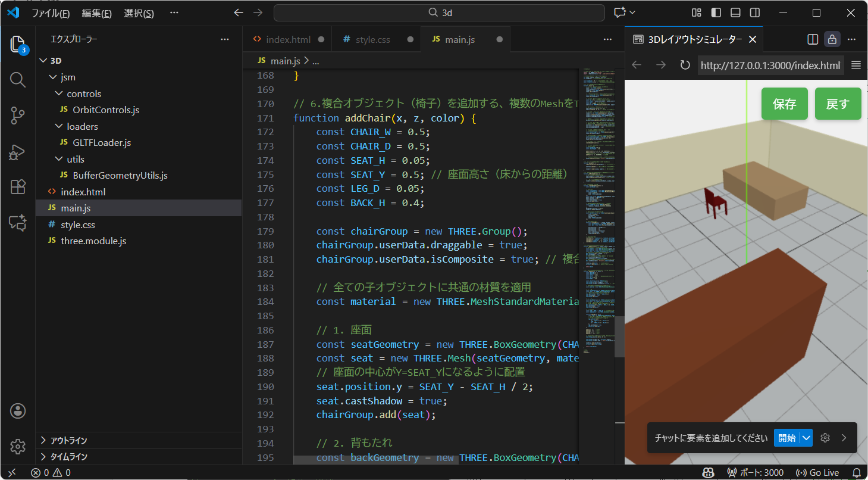Screen dimensions: 868x480
Task: Open the Simple Browser hamburger menu
Action: tap(856, 66)
